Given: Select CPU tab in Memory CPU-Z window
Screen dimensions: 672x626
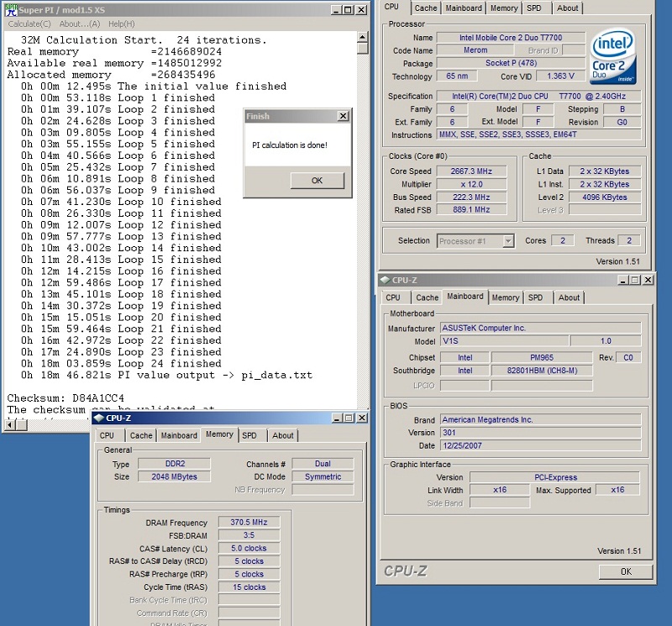Looking at the screenshot, I should click(x=107, y=435).
